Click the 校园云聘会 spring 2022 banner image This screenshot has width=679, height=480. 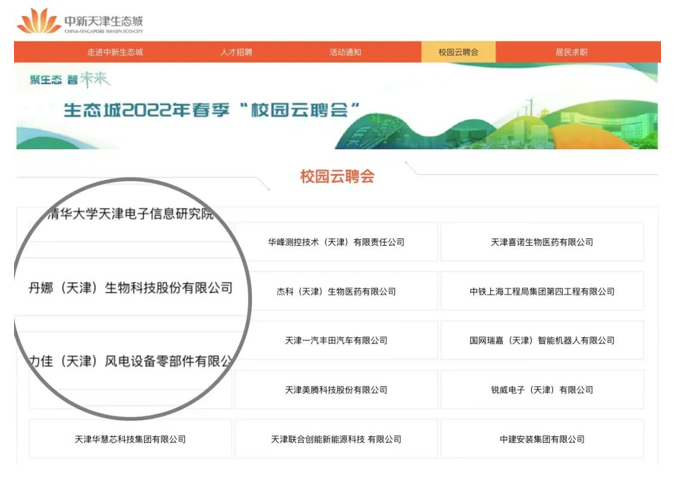[337, 106]
